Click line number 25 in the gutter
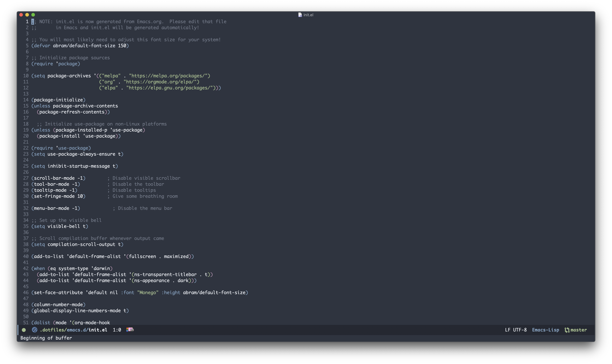The width and height of the screenshot is (612, 364). (26, 166)
